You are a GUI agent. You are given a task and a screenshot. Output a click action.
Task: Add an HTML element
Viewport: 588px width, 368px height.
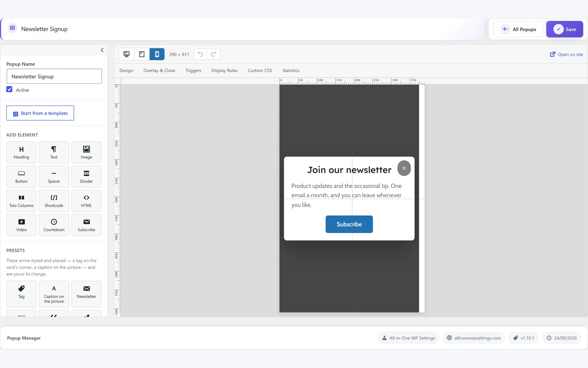tap(86, 201)
